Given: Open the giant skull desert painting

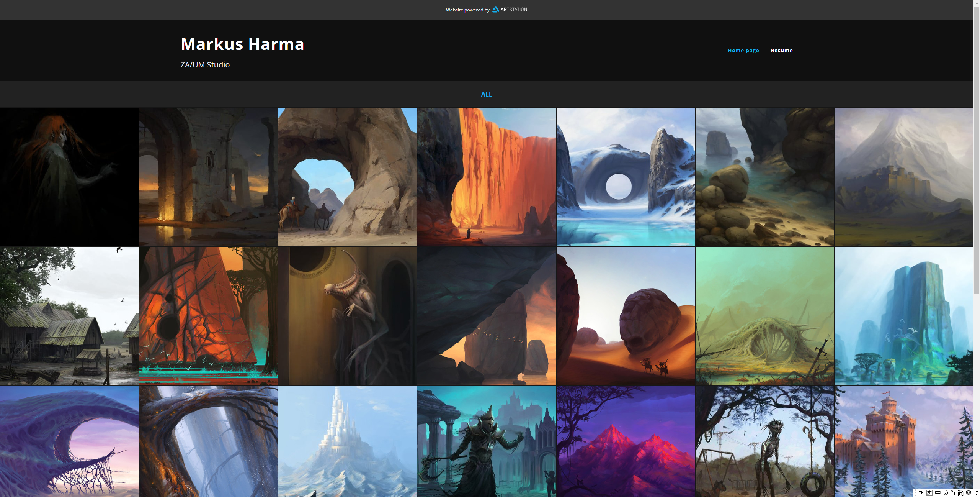Looking at the screenshot, I should pyautogui.click(x=626, y=316).
